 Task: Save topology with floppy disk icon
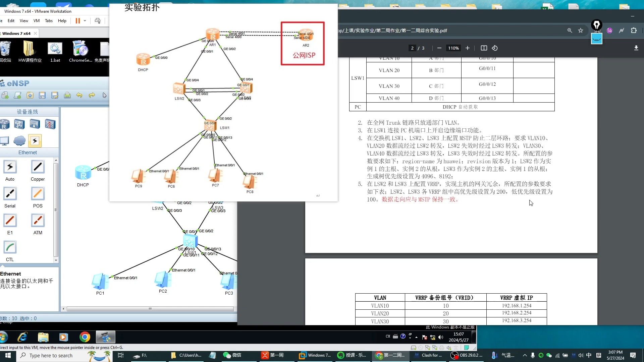[x=42, y=96]
